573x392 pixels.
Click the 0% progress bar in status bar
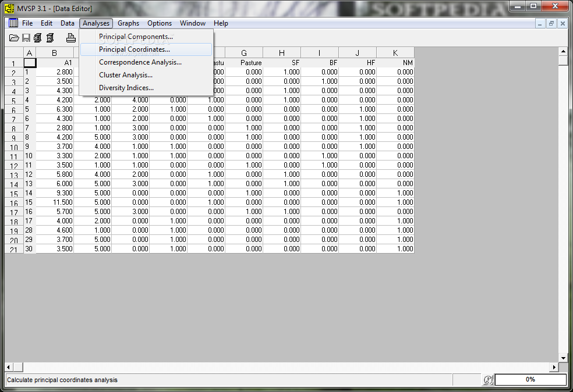click(530, 380)
